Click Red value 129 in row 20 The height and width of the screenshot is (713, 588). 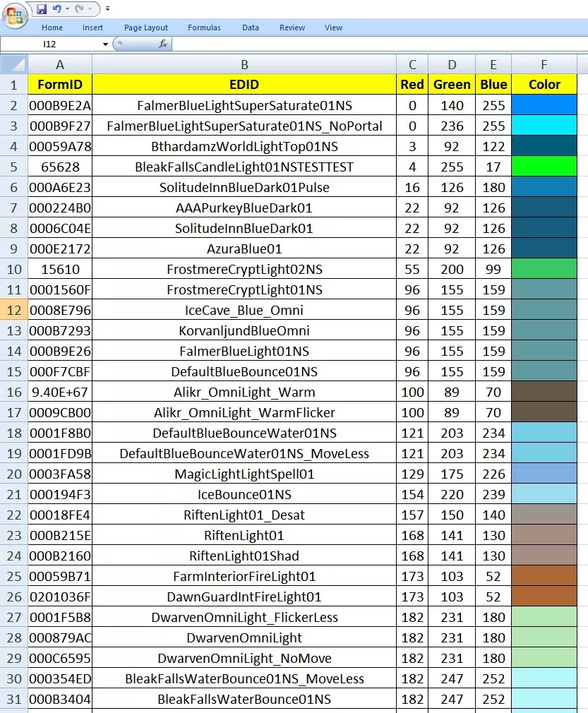tap(412, 474)
